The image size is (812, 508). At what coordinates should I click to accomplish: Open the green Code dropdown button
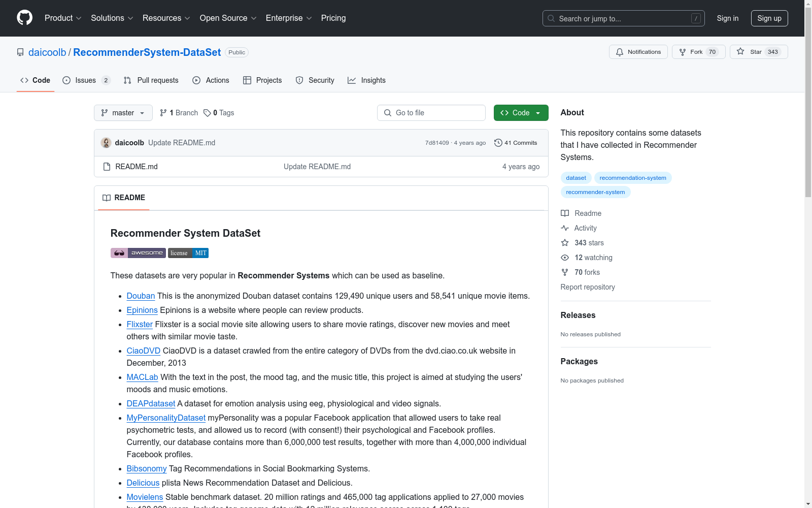click(x=521, y=113)
